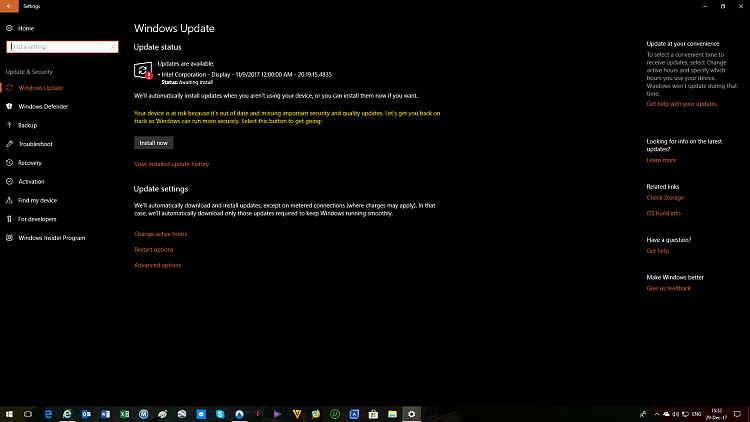Viewport: 750px width, 422px height.
Task: Click the Find a setting search box
Action: (x=62, y=47)
